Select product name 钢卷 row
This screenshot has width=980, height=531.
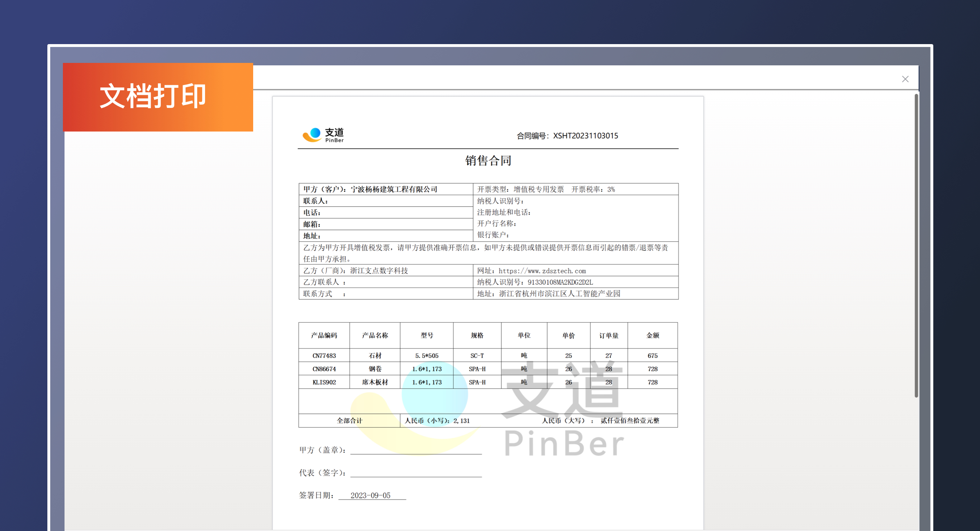(x=374, y=368)
